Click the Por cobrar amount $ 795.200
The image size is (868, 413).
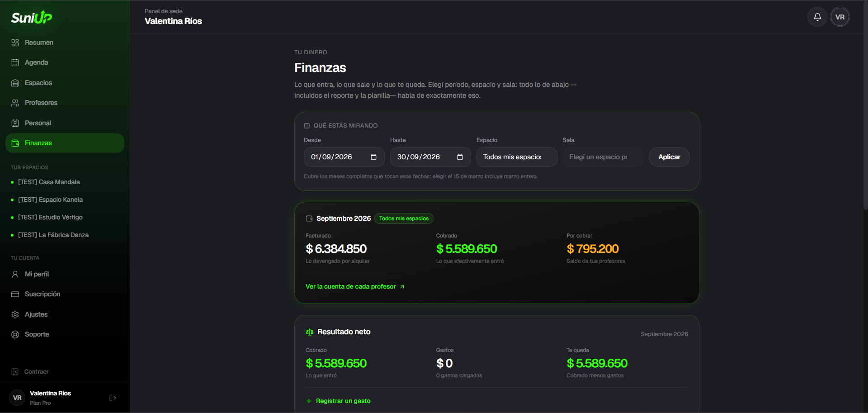click(x=593, y=249)
